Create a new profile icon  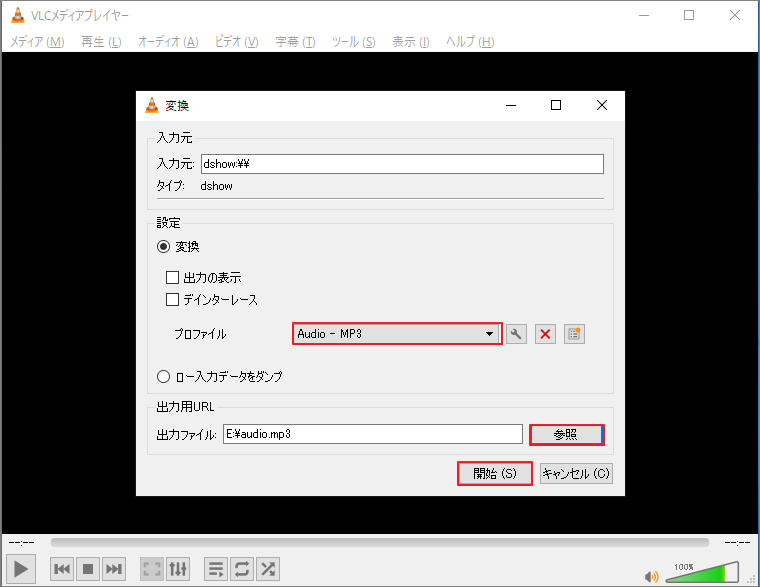(574, 334)
